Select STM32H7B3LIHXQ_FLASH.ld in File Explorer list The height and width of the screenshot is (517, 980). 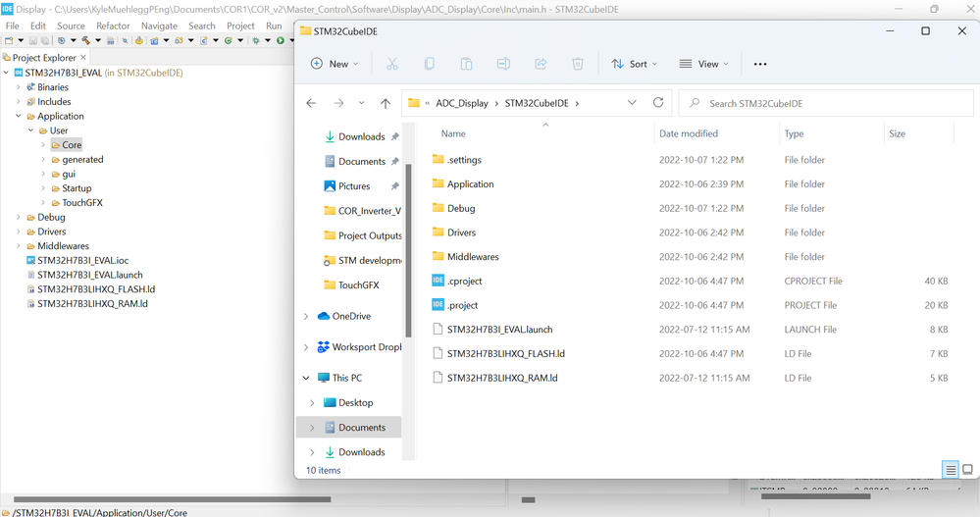point(505,354)
